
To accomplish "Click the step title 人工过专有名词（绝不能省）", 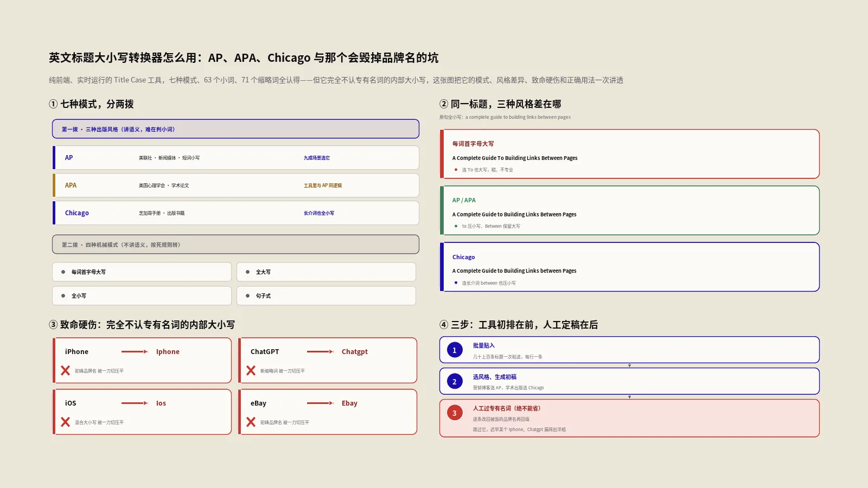I will coord(508,409).
